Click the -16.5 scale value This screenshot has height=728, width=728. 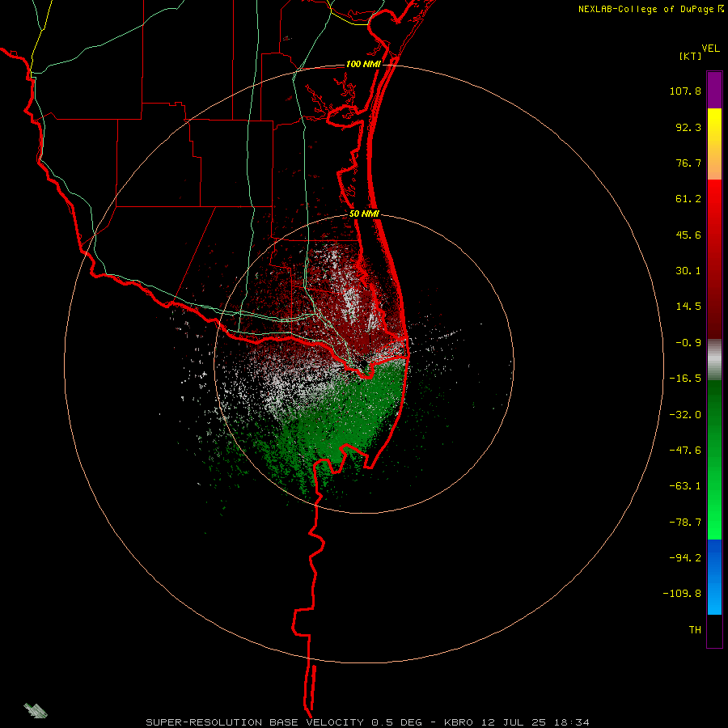tap(685, 379)
